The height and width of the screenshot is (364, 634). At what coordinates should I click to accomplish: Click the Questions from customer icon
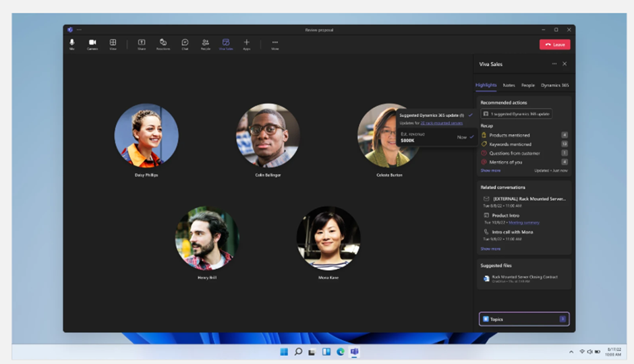484,153
